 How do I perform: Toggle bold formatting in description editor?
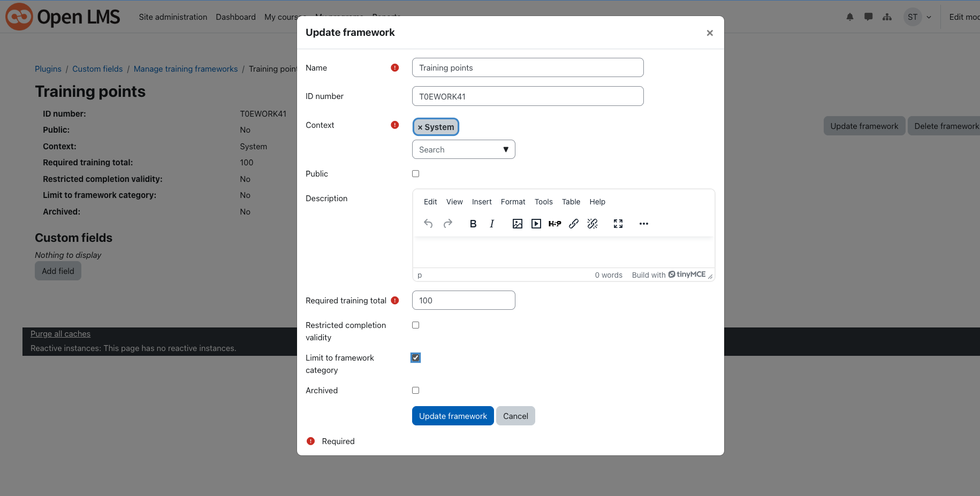click(473, 224)
